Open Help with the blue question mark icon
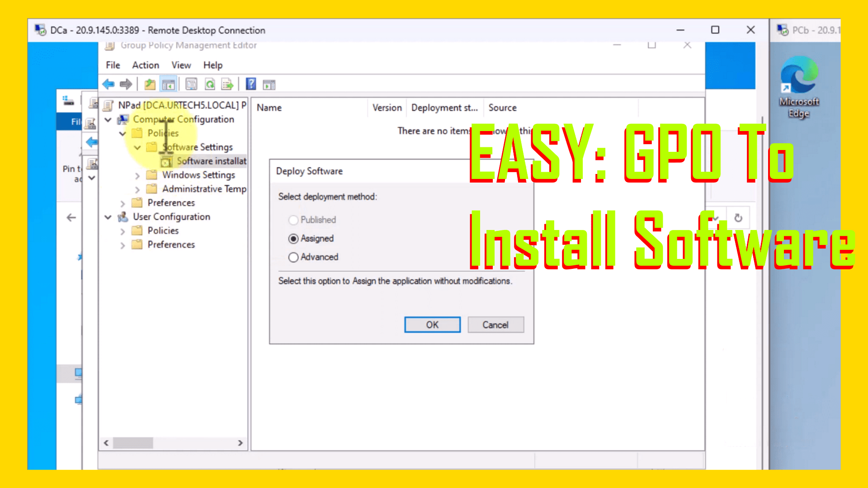Viewport: 868px width, 488px height. point(251,84)
